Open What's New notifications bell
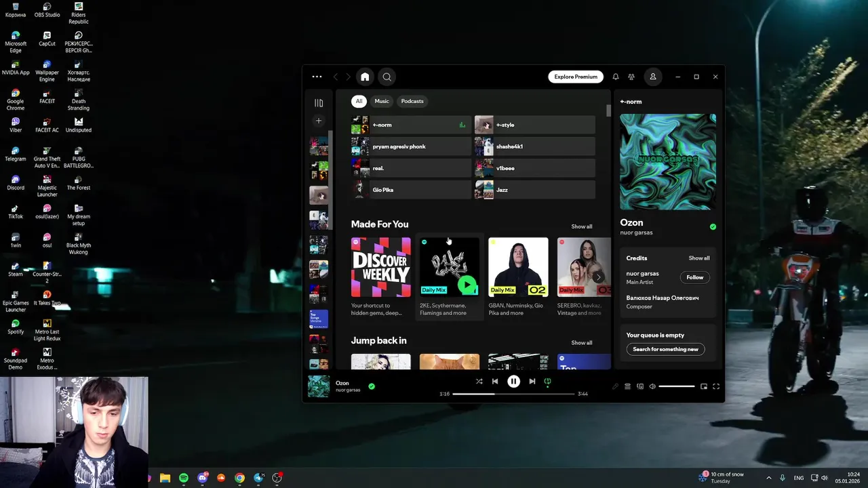 [616, 77]
